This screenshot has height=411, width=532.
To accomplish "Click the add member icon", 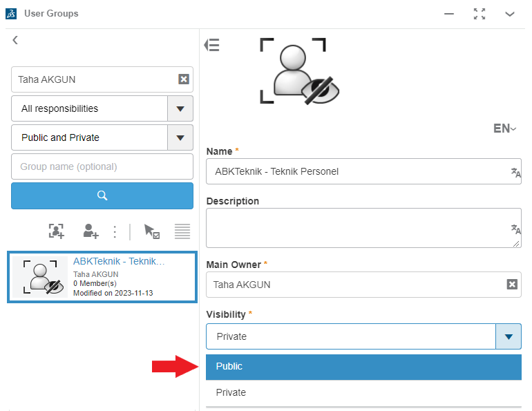I will [91, 231].
